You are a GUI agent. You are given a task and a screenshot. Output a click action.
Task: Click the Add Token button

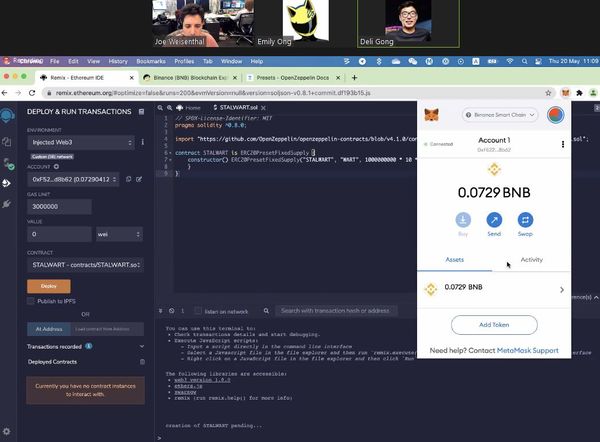pos(494,325)
